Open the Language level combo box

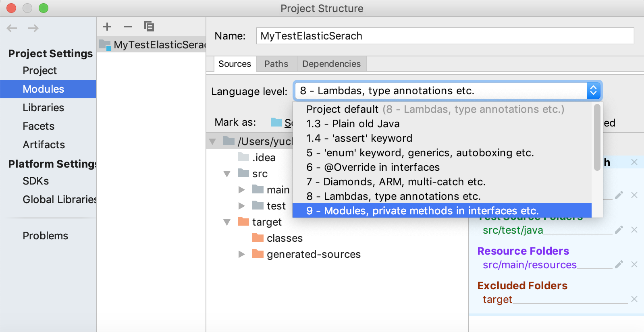[x=447, y=91]
